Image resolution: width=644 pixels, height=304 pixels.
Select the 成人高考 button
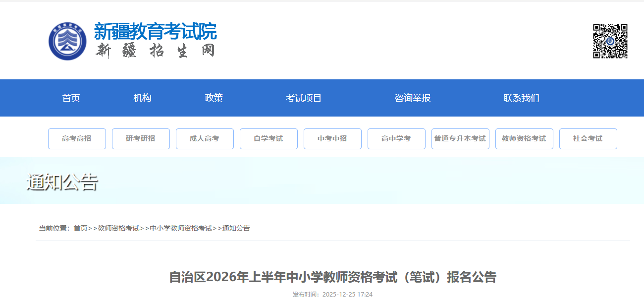tap(205, 139)
